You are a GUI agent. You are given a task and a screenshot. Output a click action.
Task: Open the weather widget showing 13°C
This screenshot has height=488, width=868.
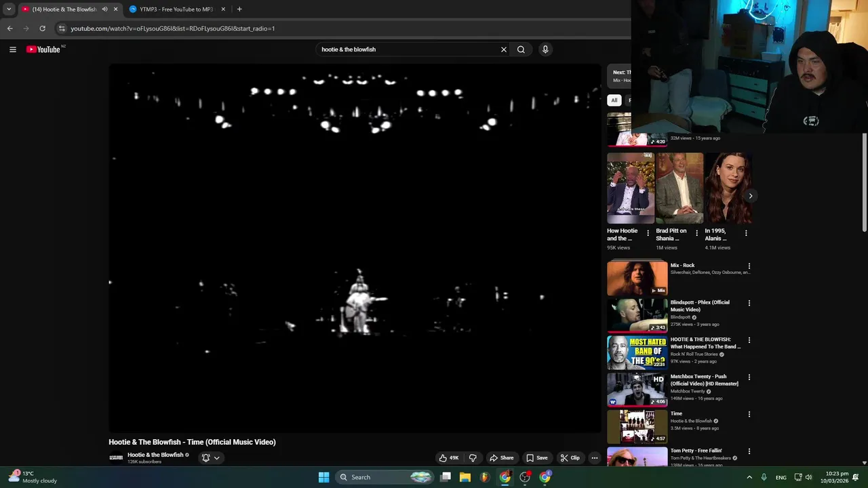(x=34, y=477)
